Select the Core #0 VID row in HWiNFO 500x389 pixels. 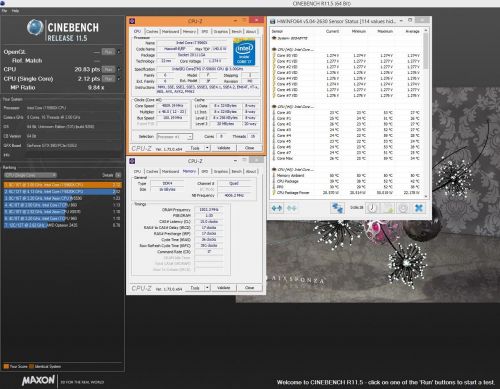point(346,56)
